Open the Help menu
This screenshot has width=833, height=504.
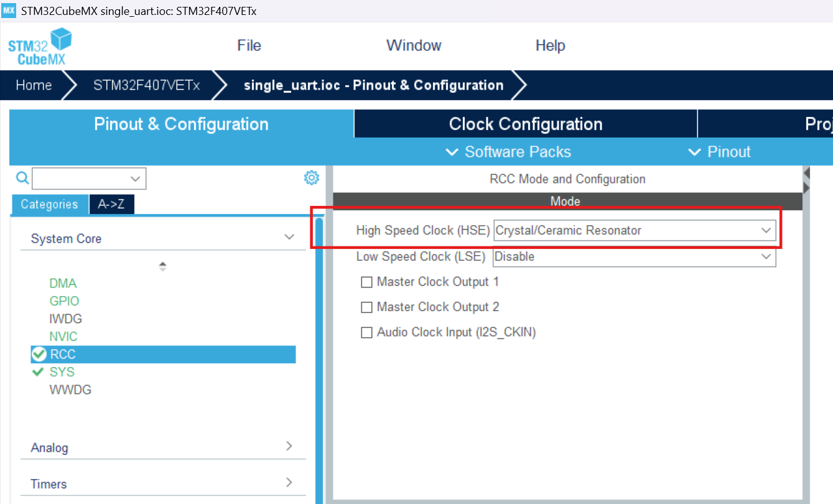coord(550,45)
